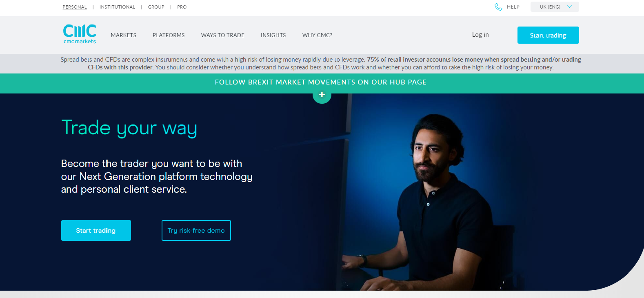The height and width of the screenshot is (298, 644).
Task: Open the Why CMC? menu
Action: [318, 35]
